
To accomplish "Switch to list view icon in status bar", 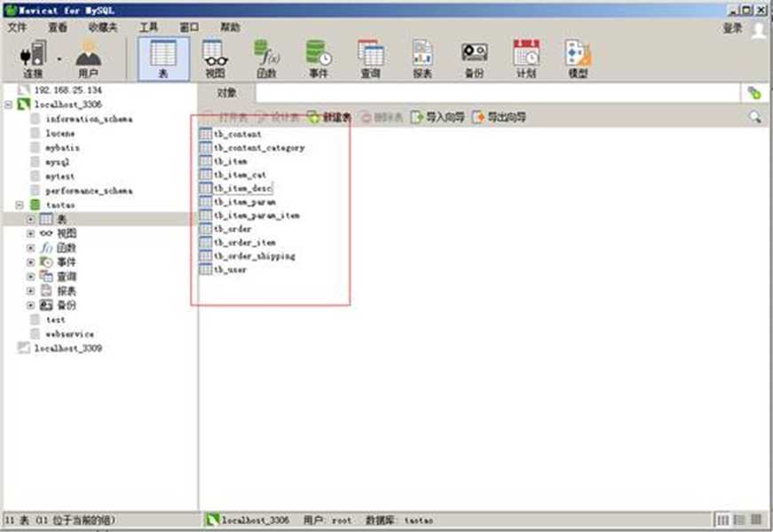I will (722, 520).
